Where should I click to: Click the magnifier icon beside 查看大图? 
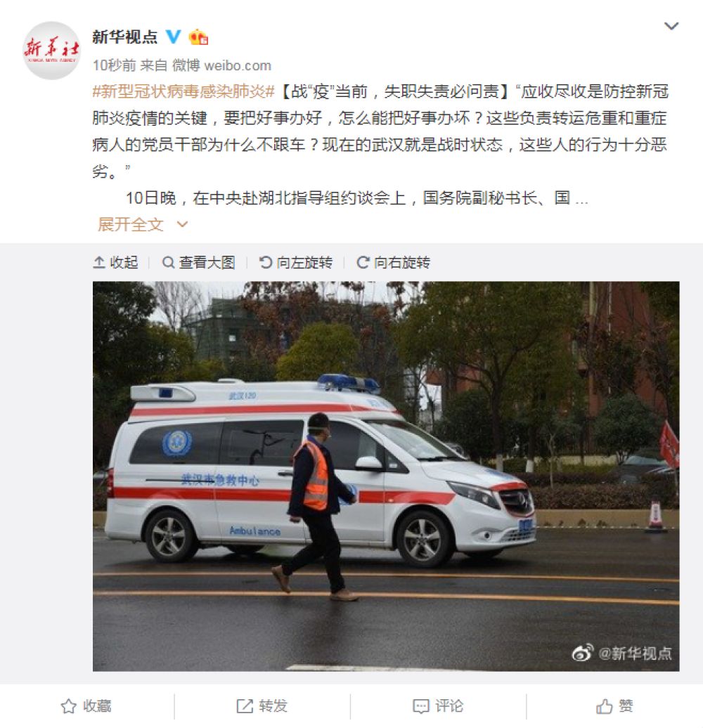[168, 262]
